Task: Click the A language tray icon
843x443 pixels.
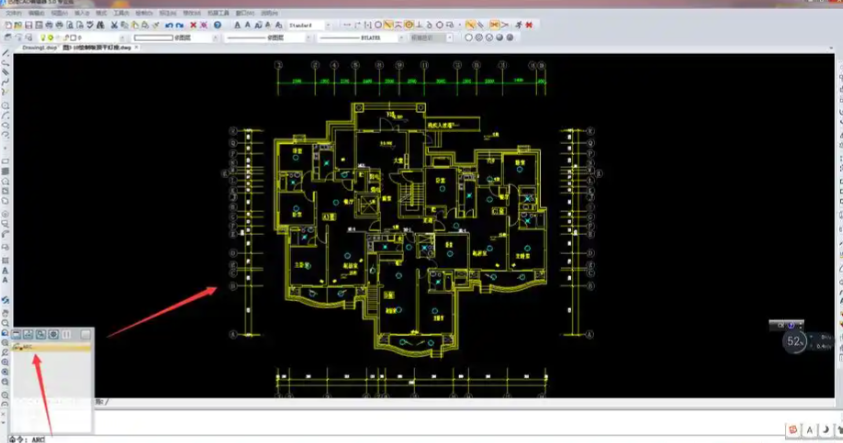Action: [x=810, y=430]
